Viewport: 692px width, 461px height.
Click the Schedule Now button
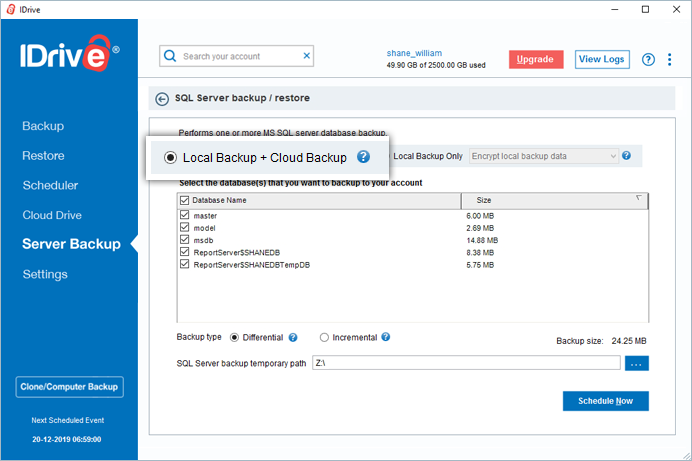click(606, 401)
